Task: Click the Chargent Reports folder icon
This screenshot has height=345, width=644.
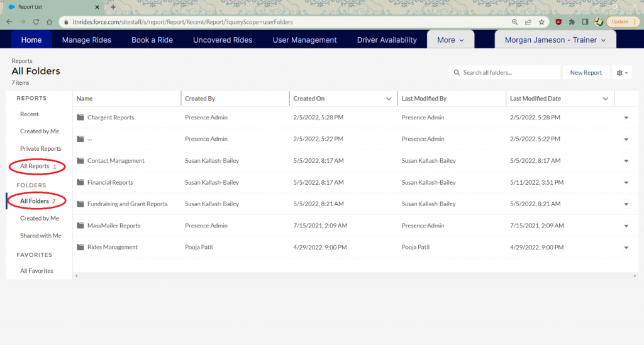Action: [80, 118]
